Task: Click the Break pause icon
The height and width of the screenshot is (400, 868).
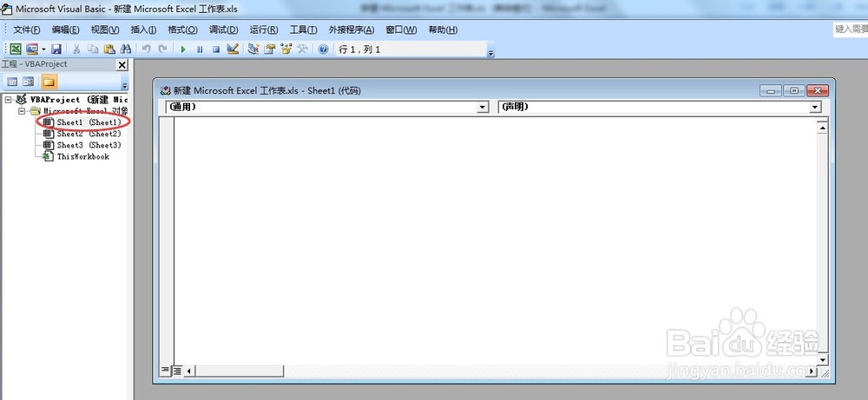Action: click(x=200, y=49)
